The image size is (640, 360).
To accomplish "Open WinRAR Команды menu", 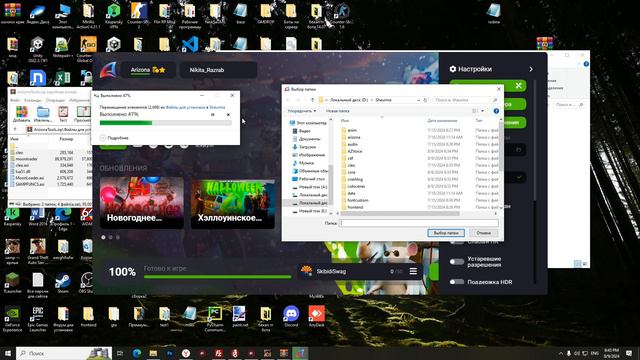I will (x=33, y=100).
